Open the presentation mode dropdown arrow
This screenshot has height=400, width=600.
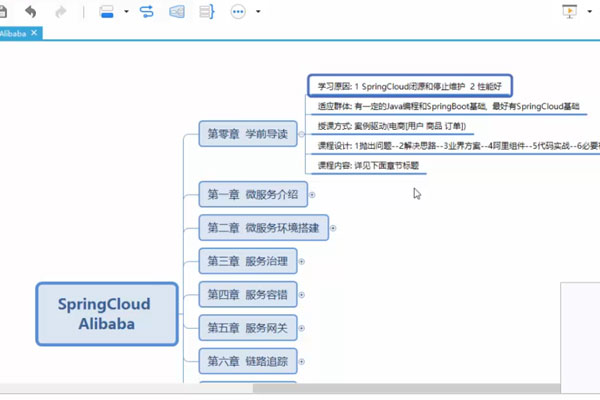tap(590, 11)
